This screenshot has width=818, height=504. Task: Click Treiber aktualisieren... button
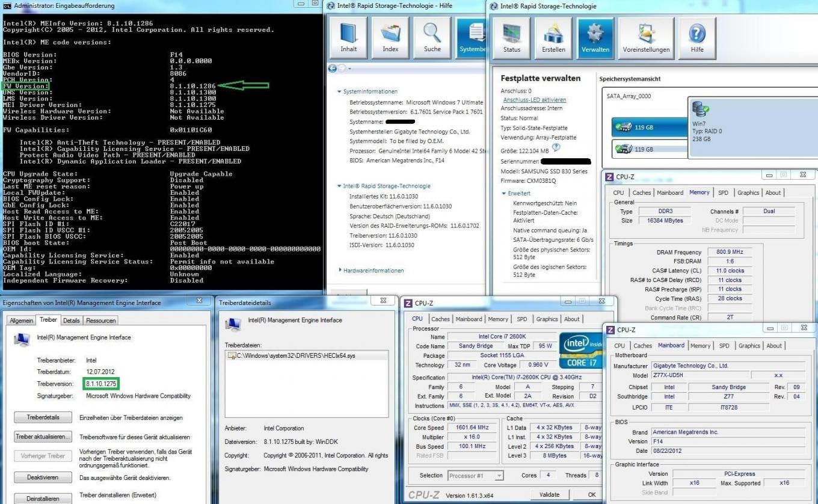pos(43,437)
